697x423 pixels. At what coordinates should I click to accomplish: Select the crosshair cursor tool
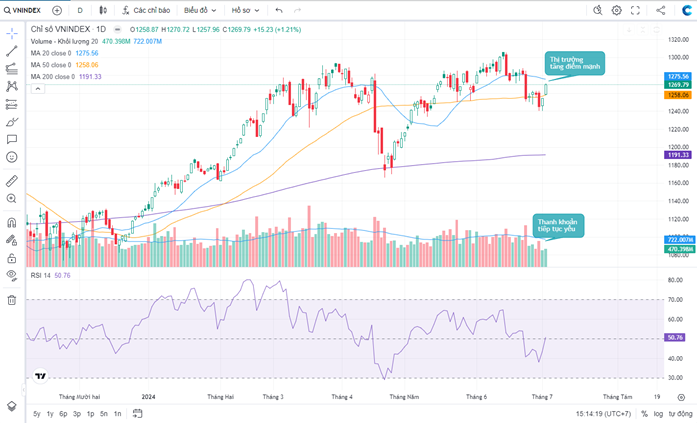[x=12, y=33]
